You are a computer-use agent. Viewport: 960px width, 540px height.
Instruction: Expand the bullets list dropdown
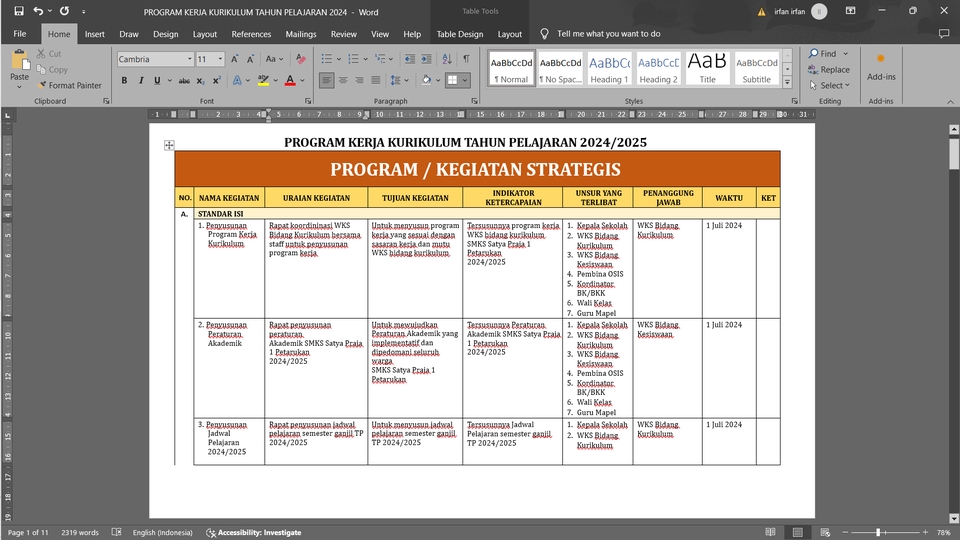tap(339, 59)
